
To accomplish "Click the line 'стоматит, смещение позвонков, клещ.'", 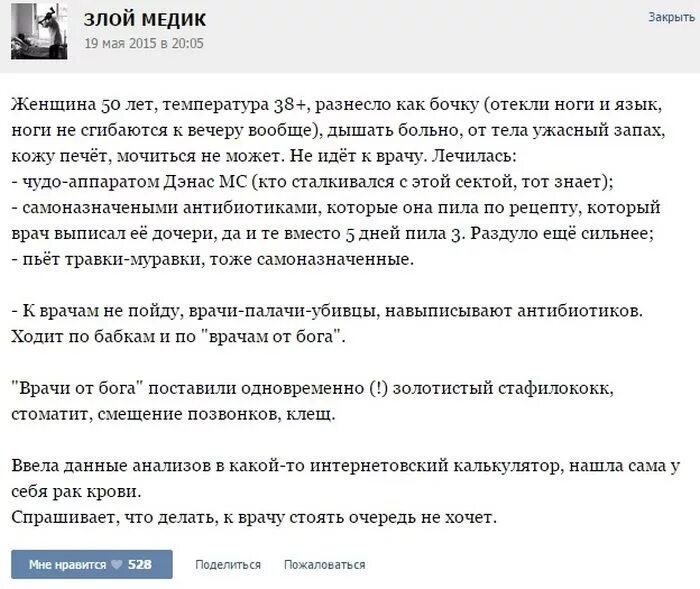I will click(x=173, y=414).
